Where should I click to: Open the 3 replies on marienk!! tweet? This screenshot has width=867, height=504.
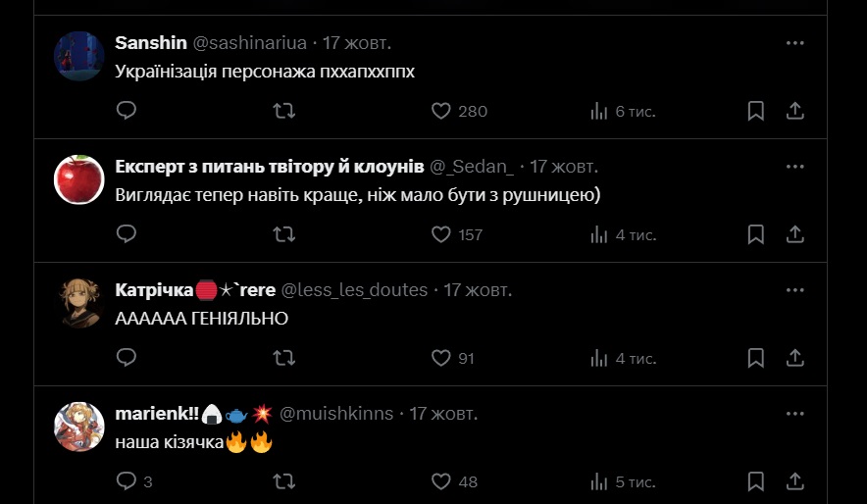pos(134,481)
